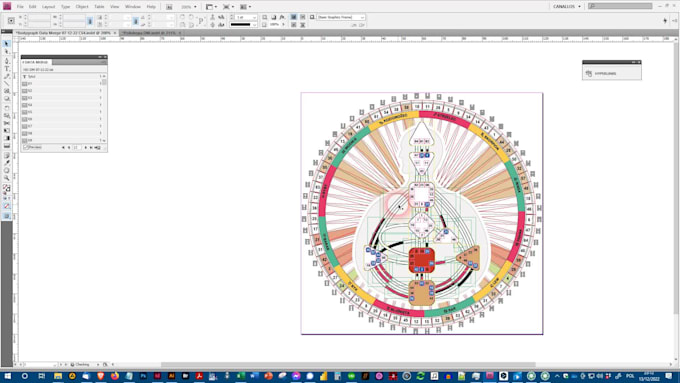The image size is (680, 383).
Task: Open the Data Merge panel menu
Action: pos(103,62)
